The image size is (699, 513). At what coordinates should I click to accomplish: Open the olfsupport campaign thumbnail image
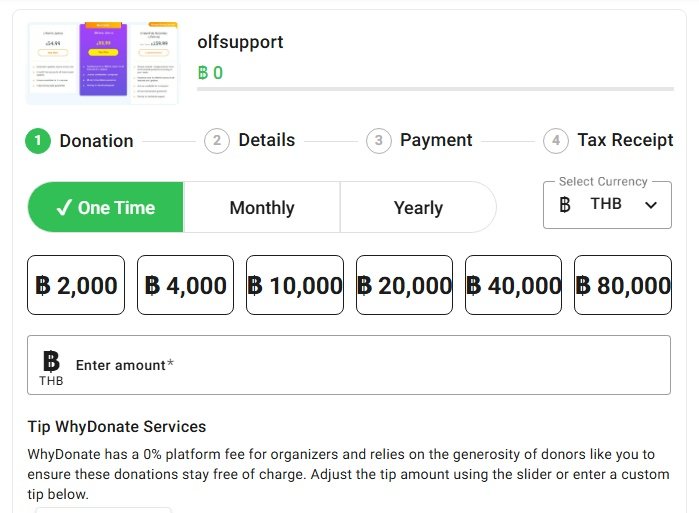click(x=102, y=63)
